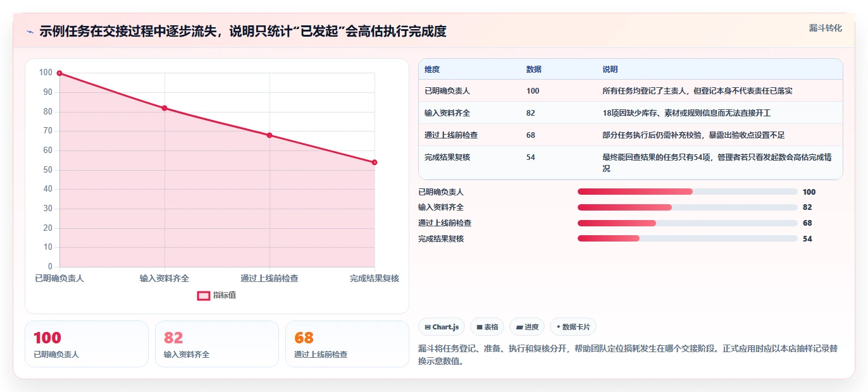
Task: Click the 通过上线前检查 progress bar
Action: click(x=688, y=223)
